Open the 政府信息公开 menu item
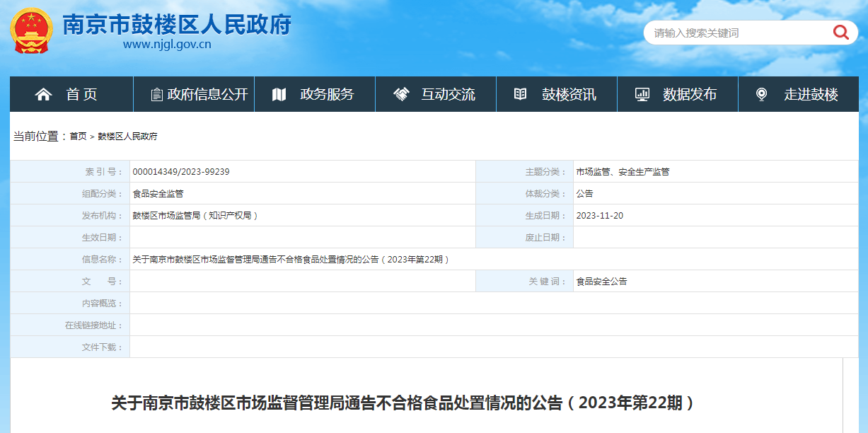868x433 pixels. coord(208,94)
